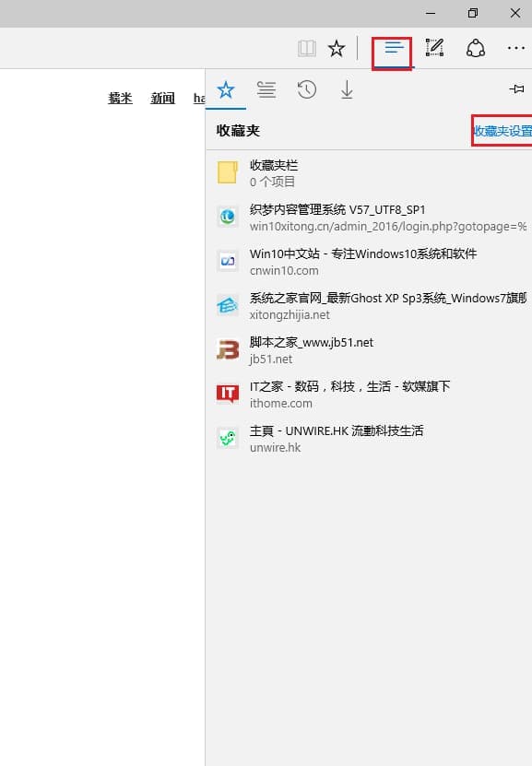Open the History clock tab
The width and height of the screenshot is (532, 766).
(x=307, y=89)
